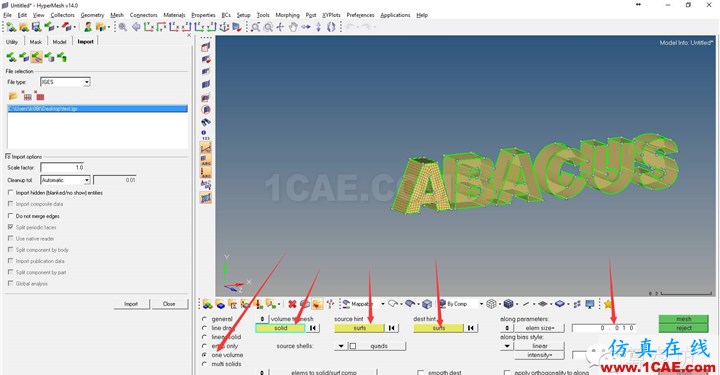This screenshot has height=375, width=720.
Task: Switch to the Model tab
Action: [x=59, y=42]
